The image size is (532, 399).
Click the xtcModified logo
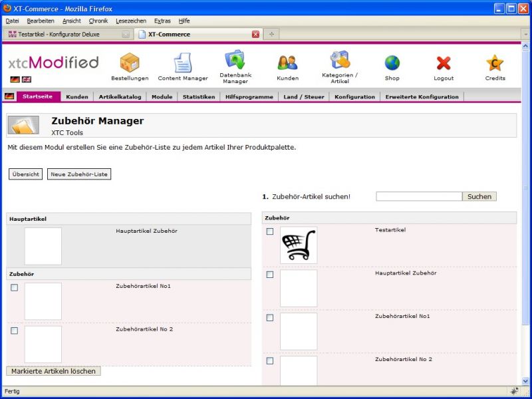click(x=54, y=63)
